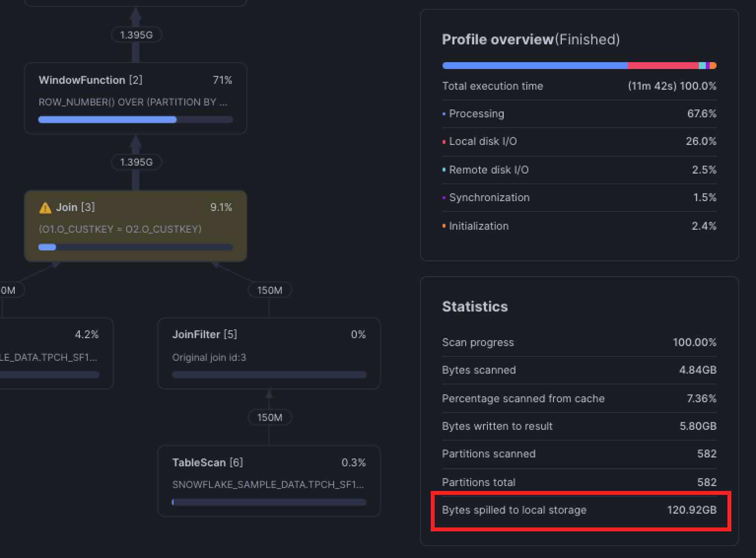This screenshot has width=756, height=558.
Task: Click the 150M edge label above TableScan [6]
Action: [269, 417]
